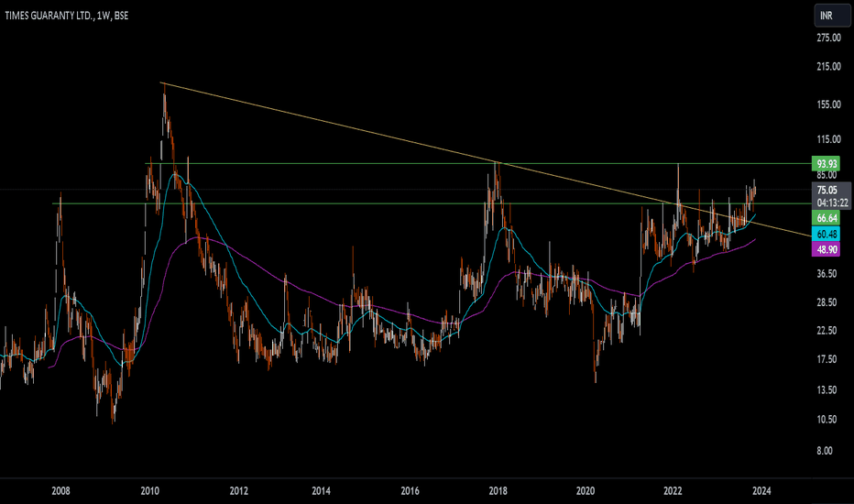Viewport: 854px width, 504px height.
Task: Click the 22.50 price axis value
Action: tap(827, 331)
